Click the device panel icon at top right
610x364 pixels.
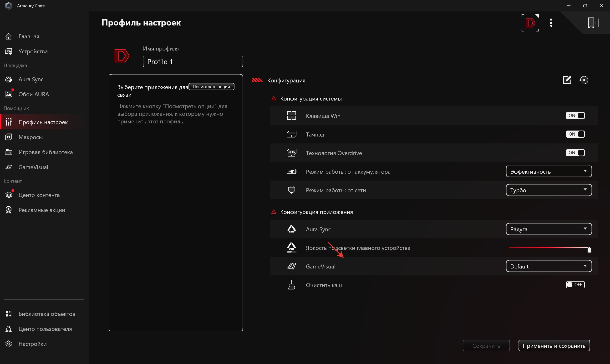pyautogui.click(x=593, y=23)
